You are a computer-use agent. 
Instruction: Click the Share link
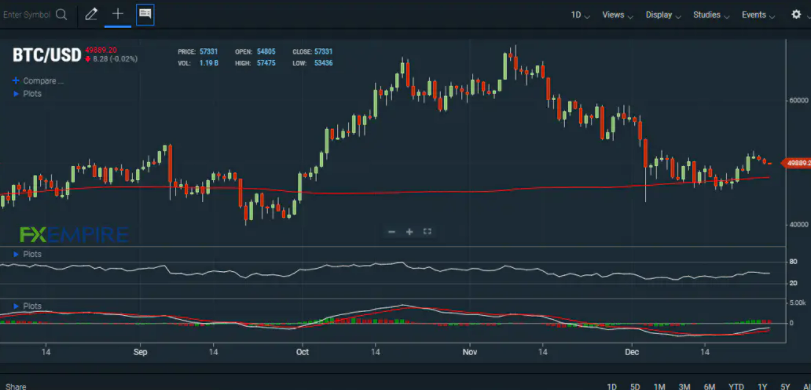coord(17,386)
